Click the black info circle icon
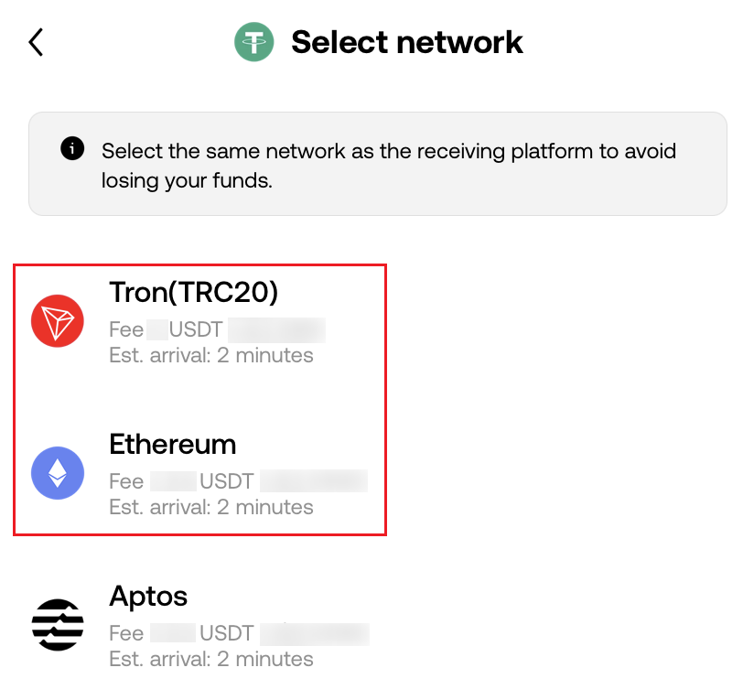The width and height of the screenshot is (754, 700). [72, 148]
